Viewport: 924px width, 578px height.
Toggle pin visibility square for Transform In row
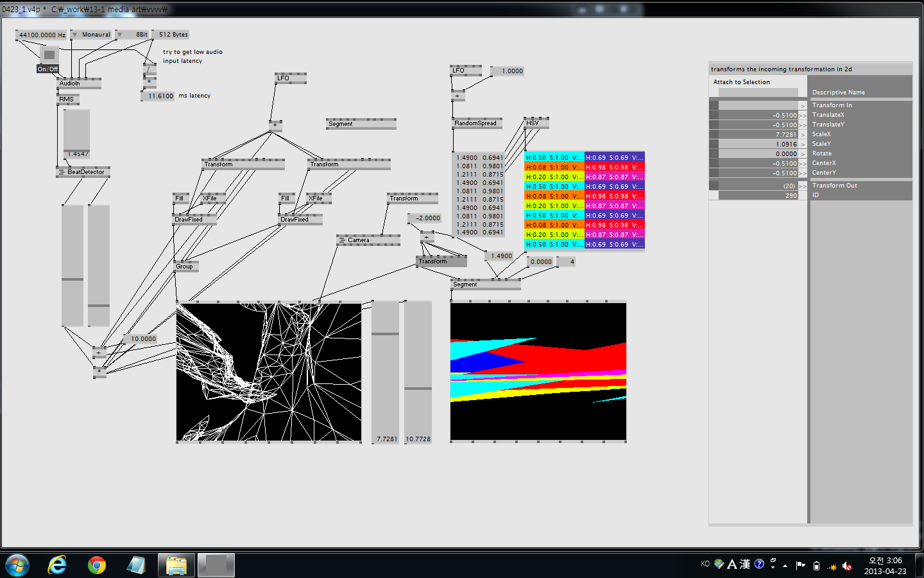tap(714, 105)
